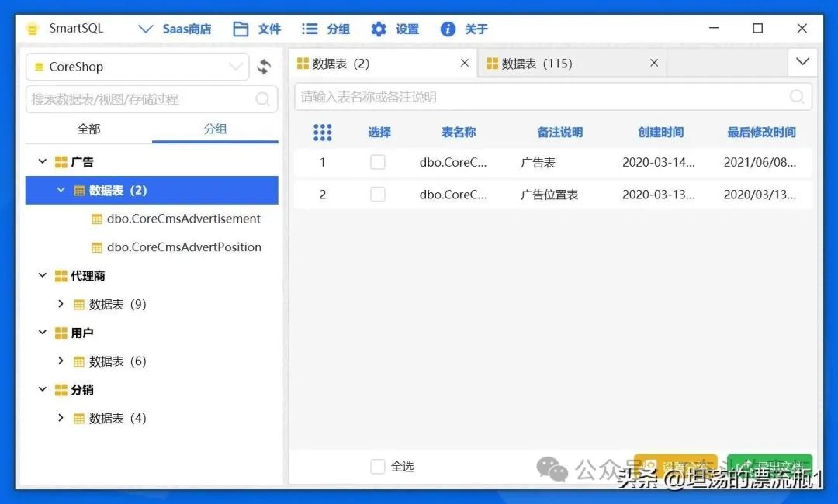Sort by the 创建时间 column header
838x504 pixels.
(660, 133)
